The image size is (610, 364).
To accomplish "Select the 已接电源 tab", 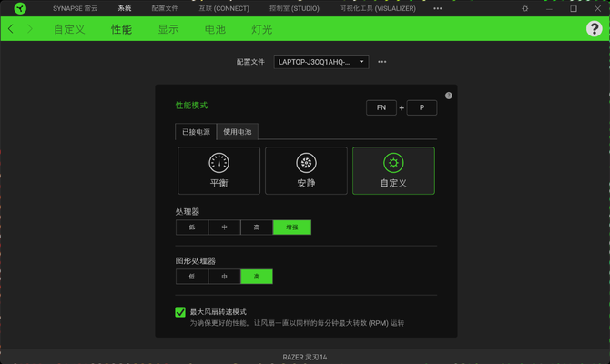I will (x=196, y=132).
